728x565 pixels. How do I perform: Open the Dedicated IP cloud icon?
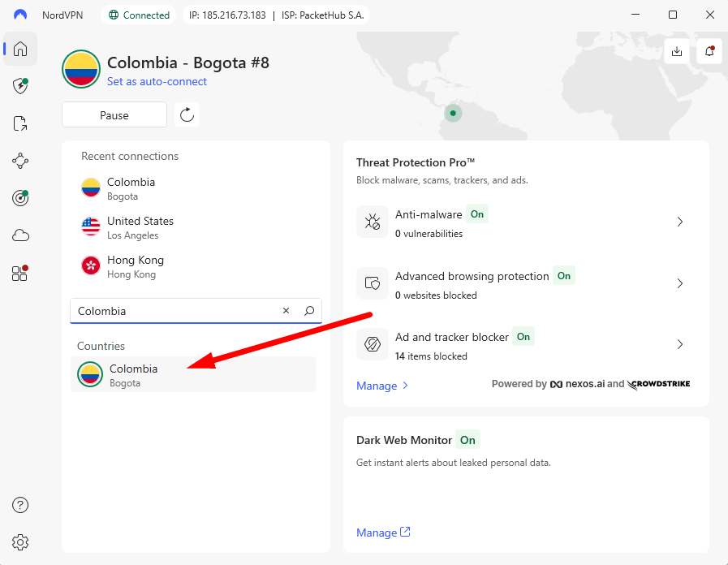click(x=19, y=235)
